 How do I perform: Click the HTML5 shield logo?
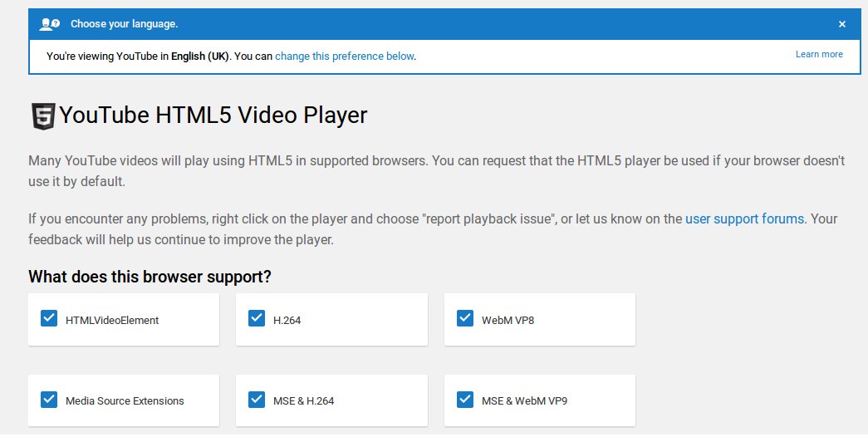43,116
